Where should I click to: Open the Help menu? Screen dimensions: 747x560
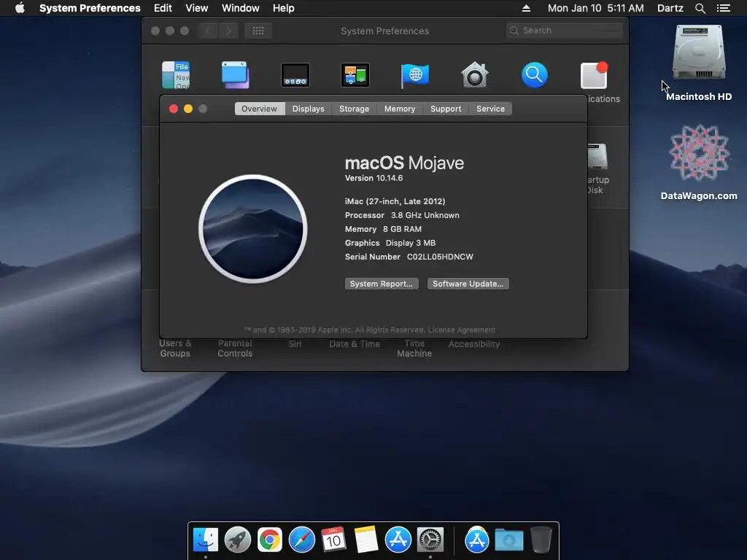[x=284, y=8]
